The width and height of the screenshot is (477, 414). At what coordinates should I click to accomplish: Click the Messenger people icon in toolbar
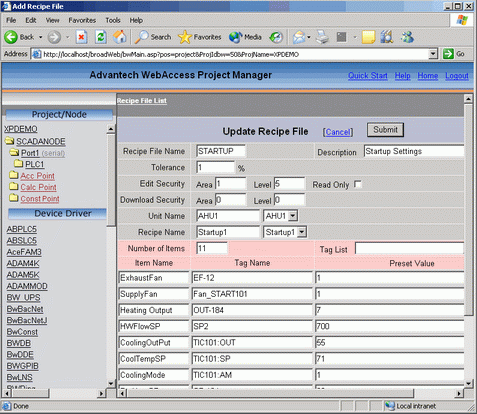pyautogui.click(x=407, y=37)
